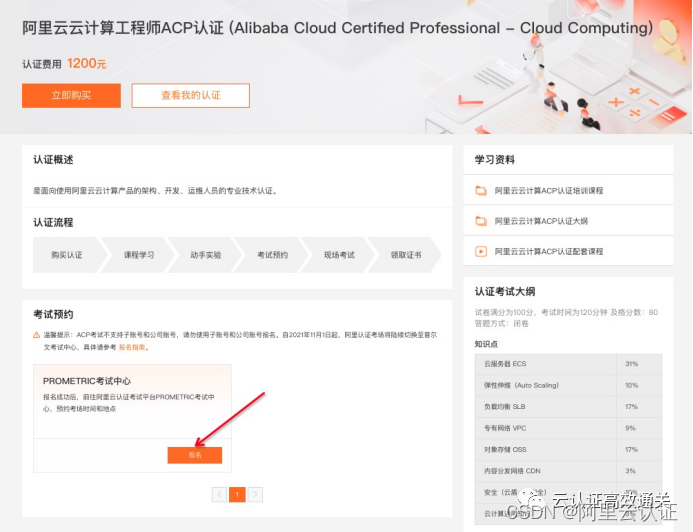Click the 负载均衡 SLB row
693x532 pixels.
[x=568, y=407]
